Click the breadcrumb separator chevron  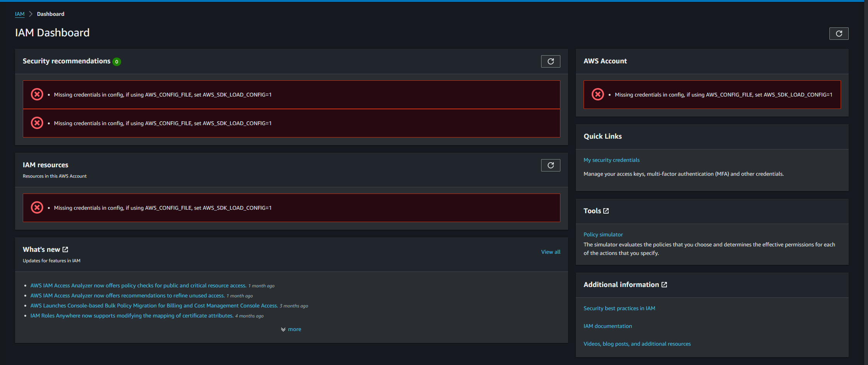coord(30,14)
